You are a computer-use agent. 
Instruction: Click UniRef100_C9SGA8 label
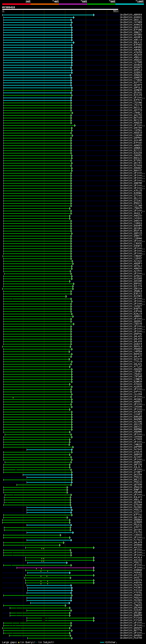131,407
